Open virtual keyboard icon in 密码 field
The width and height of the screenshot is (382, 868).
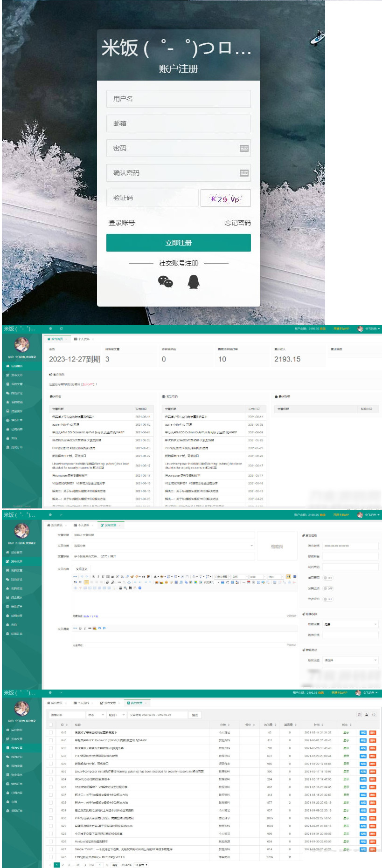[244, 148]
